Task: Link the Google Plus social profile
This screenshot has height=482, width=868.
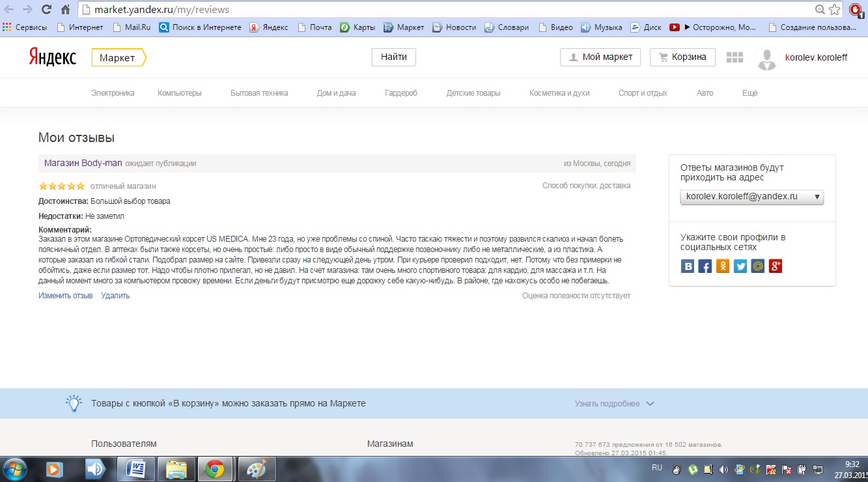Action: point(776,266)
